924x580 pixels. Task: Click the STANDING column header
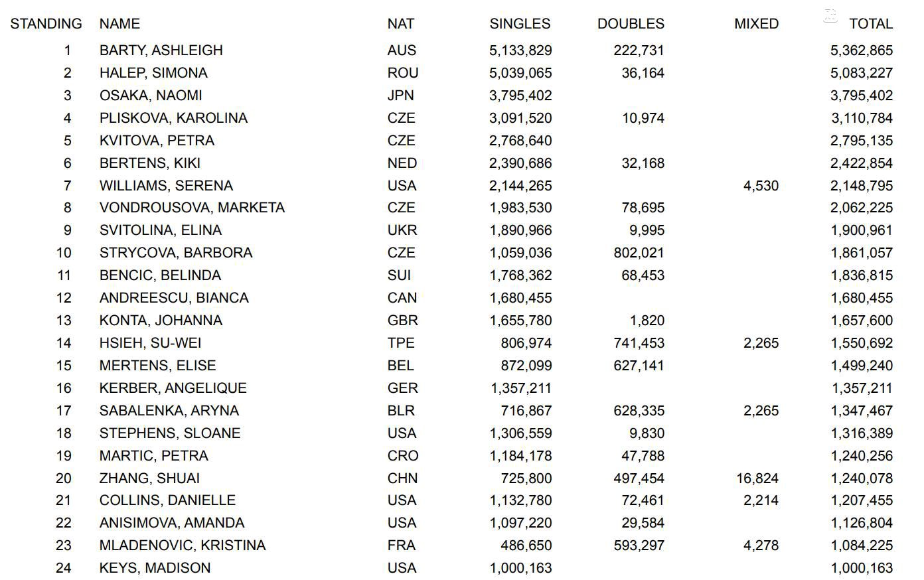tap(46, 24)
